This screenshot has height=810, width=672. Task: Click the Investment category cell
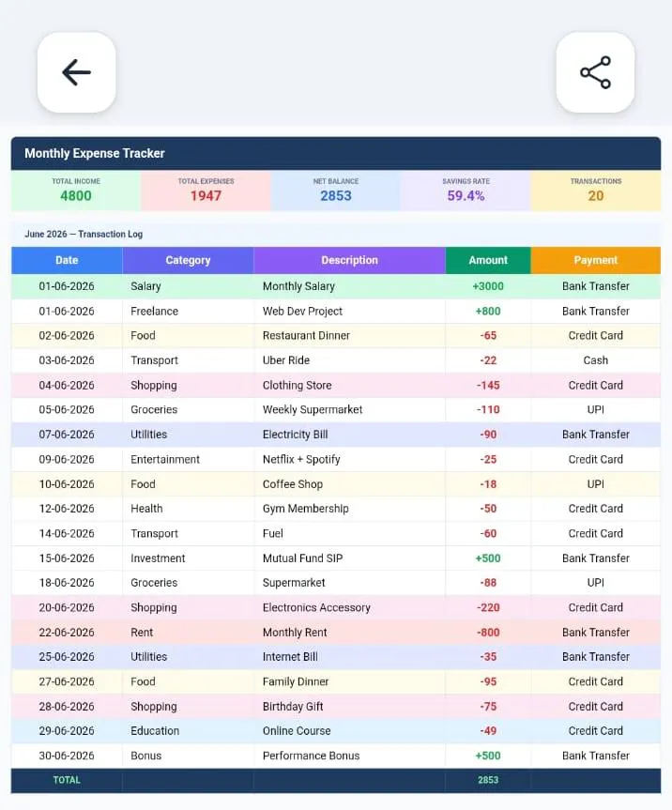188,558
